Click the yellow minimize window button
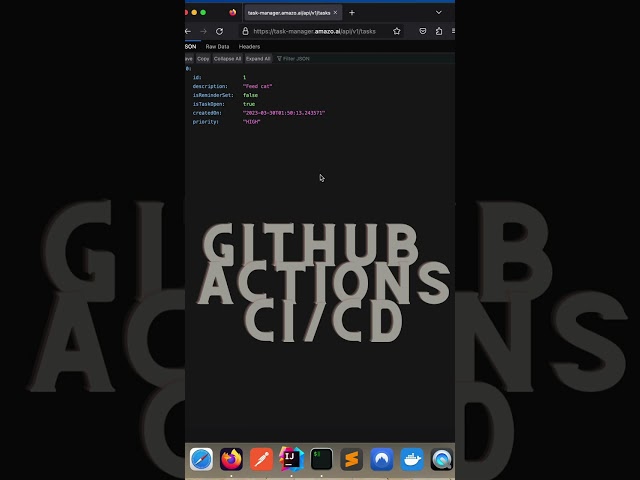The height and width of the screenshot is (480, 640). pos(194,13)
